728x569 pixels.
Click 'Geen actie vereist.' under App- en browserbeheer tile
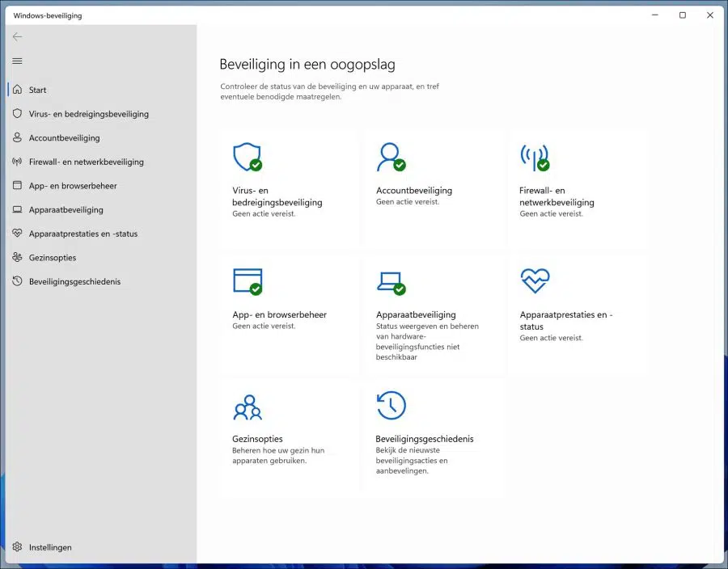264,326
